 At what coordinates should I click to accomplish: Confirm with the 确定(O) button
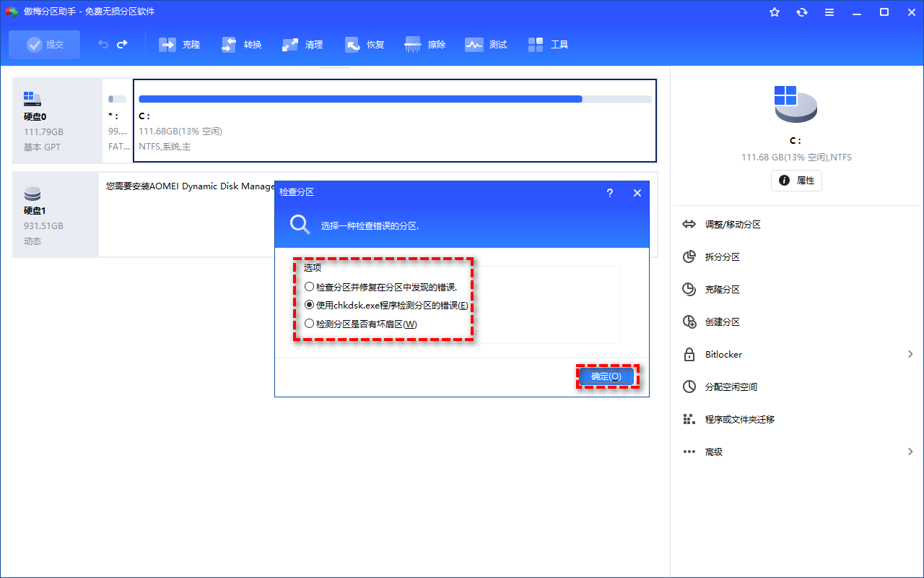click(x=606, y=376)
